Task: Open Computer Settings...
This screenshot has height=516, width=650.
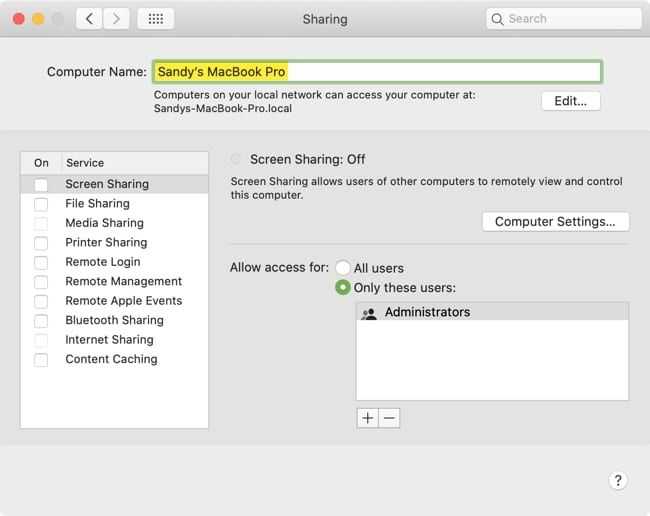Action: point(555,222)
